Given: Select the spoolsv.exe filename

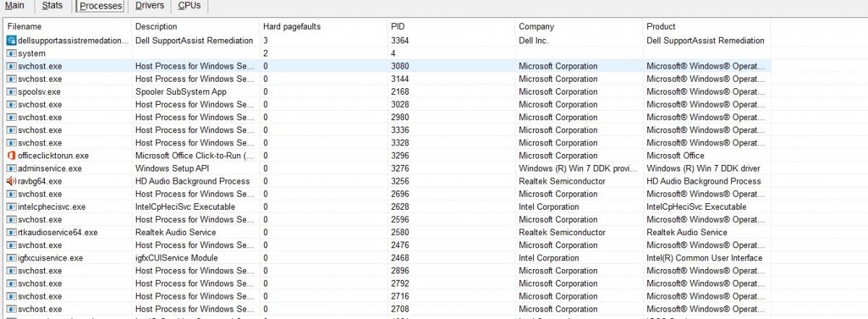Looking at the screenshot, I should click(x=39, y=92).
